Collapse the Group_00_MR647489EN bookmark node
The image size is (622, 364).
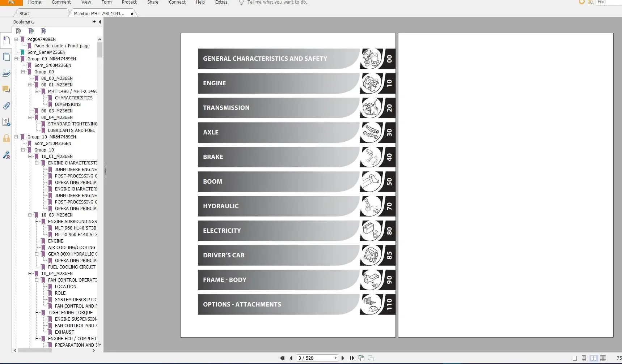[16, 59]
